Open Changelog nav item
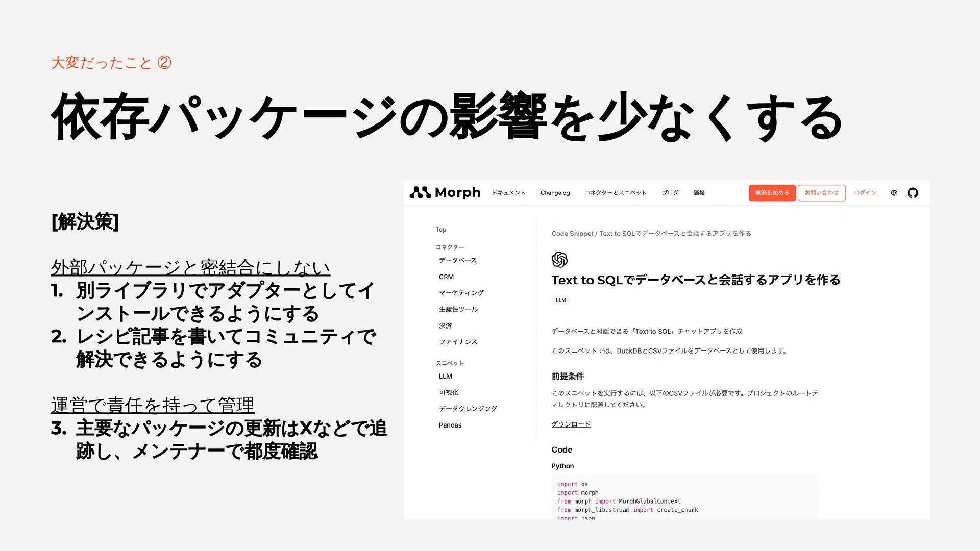This screenshot has height=551, width=980. pos(555,193)
